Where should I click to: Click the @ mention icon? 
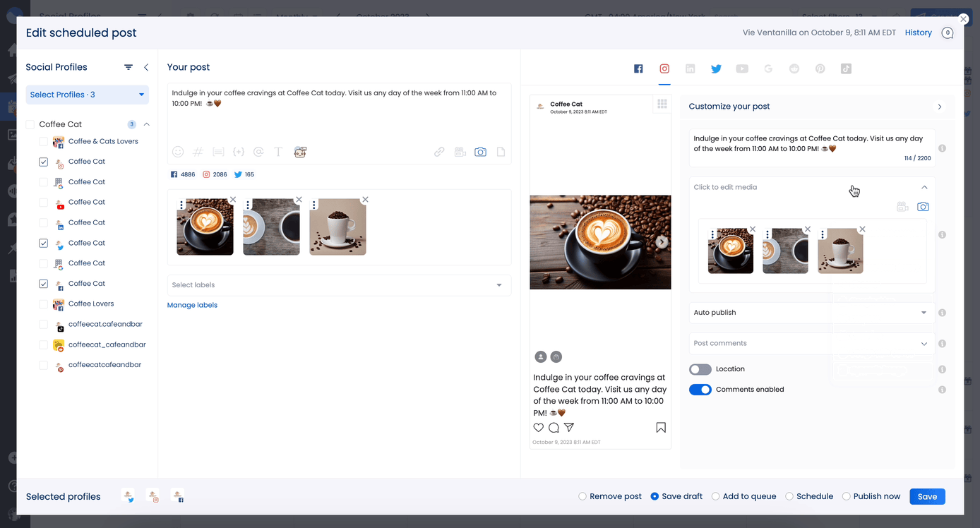tap(258, 152)
